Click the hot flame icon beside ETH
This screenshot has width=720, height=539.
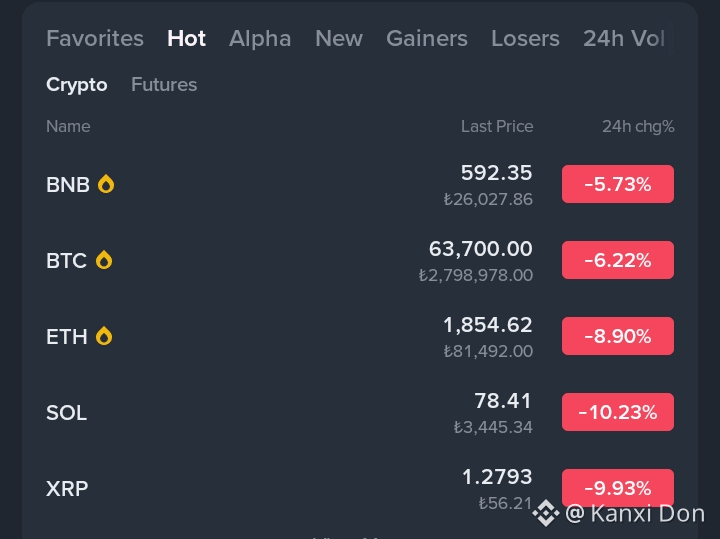click(104, 336)
